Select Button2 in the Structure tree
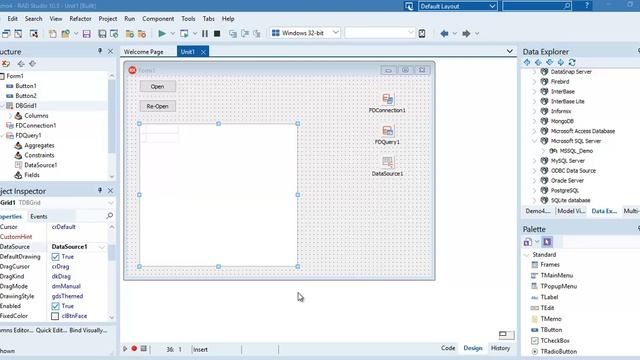Screen dimensions: 640x360 point(26,96)
